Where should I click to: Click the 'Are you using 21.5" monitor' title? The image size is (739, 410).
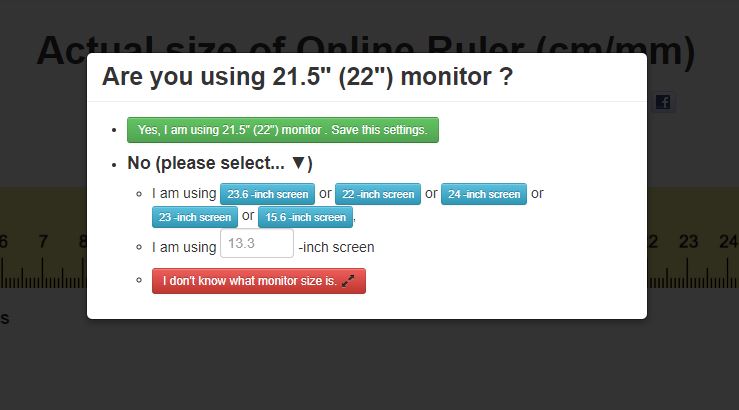tap(308, 77)
